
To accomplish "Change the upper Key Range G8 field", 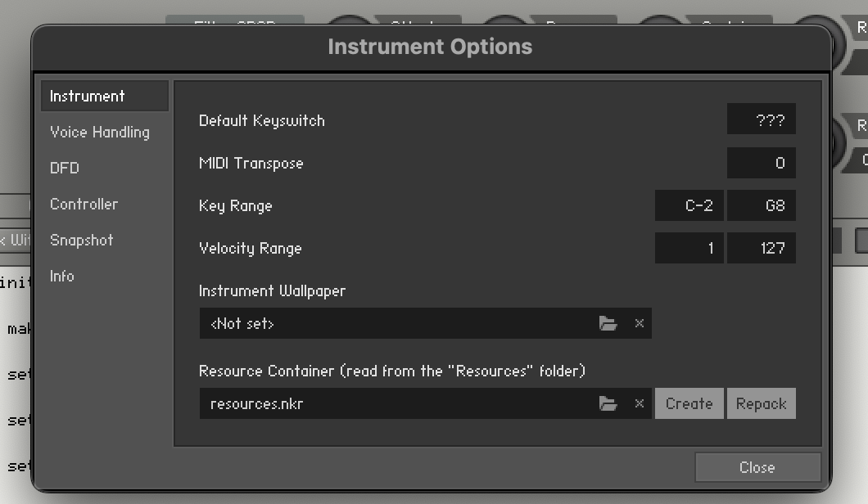I will (x=762, y=205).
